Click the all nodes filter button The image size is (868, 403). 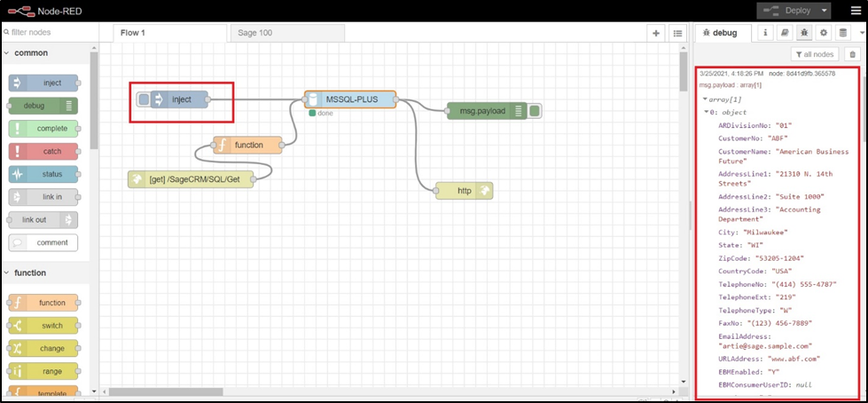815,55
